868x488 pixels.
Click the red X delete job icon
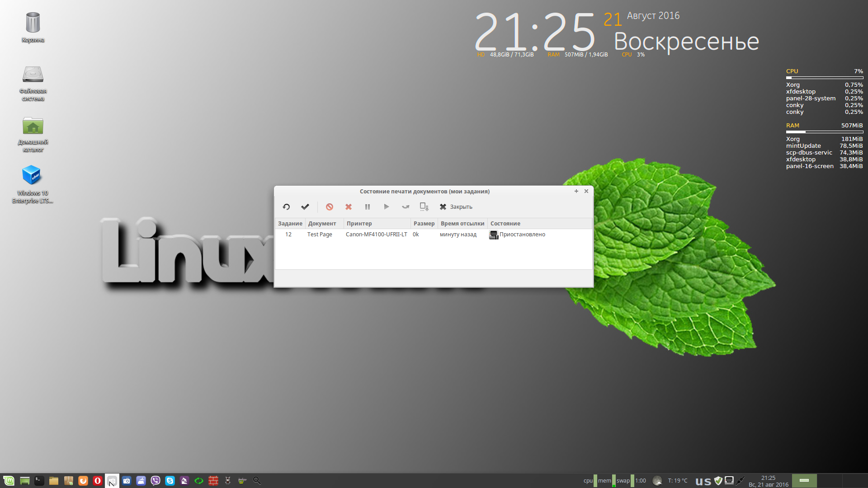349,207
